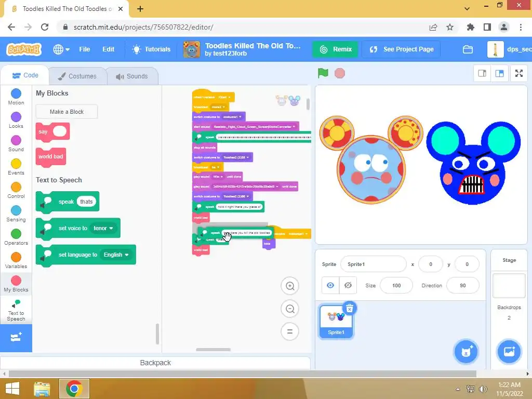Jump to the Text to Speech category
This screenshot has width=532, height=399.
coord(16,310)
